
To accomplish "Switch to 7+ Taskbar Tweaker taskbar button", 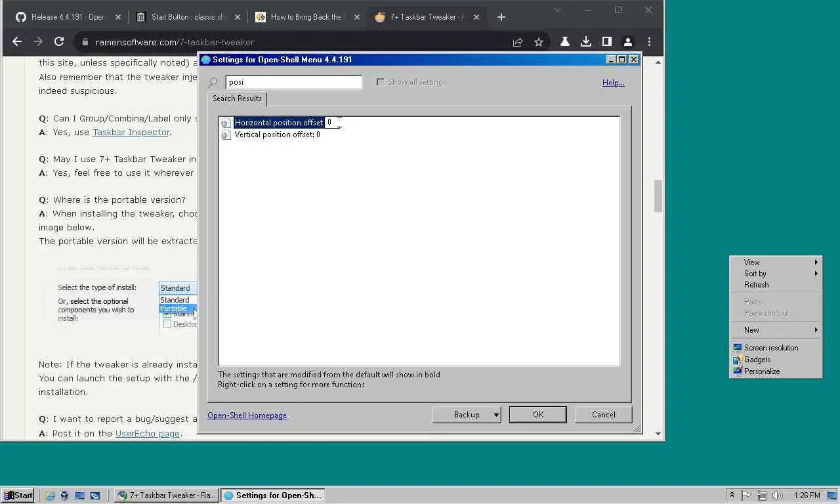I will (166, 495).
